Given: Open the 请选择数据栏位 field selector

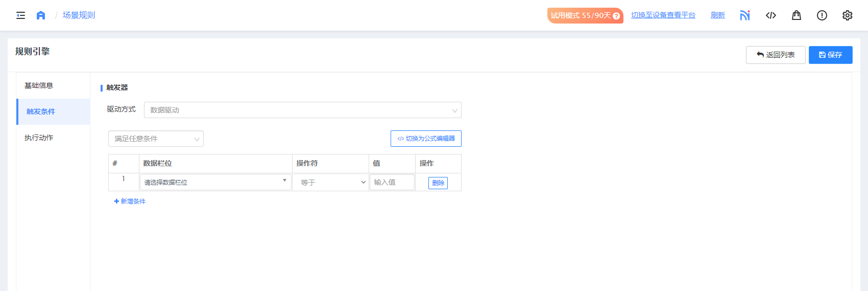Looking at the screenshot, I should coord(215,182).
